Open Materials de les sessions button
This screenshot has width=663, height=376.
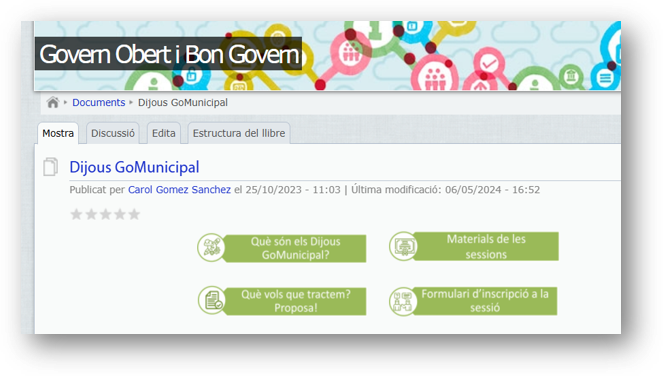(x=474, y=246)
